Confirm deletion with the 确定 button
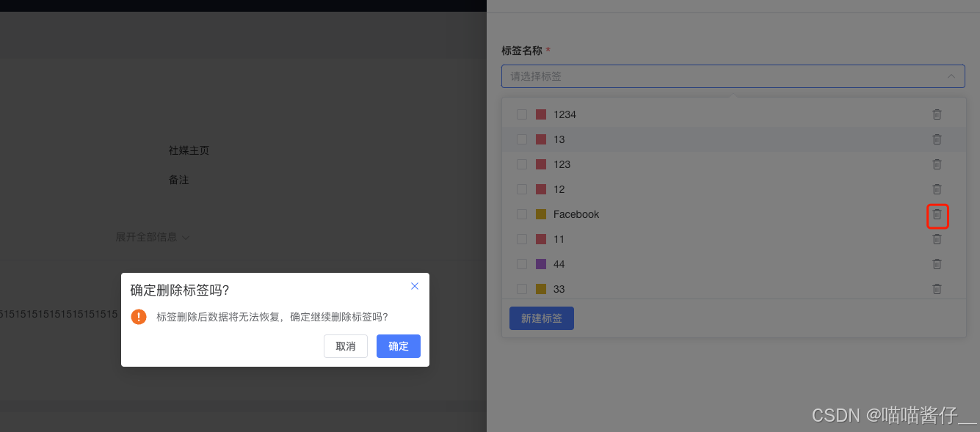This screenshot has width=980, height=432. pyautogui.click(x=398, y=346)
